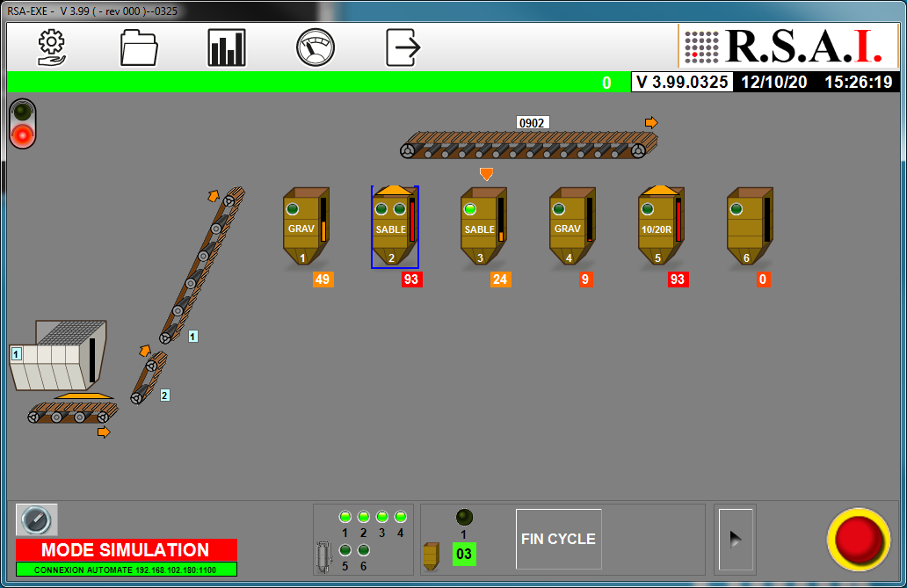Click the 0902 label above the top conveyor
The image size is (907, 588).
(533, 123)
